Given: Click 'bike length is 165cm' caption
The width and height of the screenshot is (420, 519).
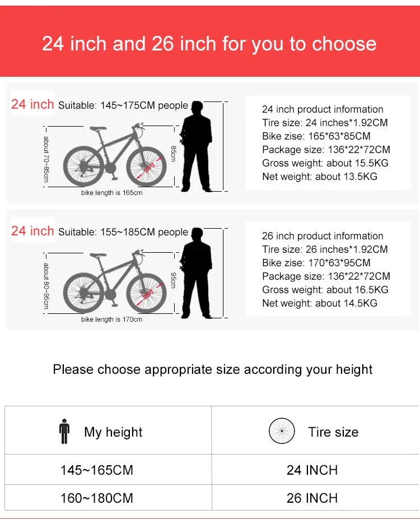Looking at the screenshot, I should pos(112,193).
